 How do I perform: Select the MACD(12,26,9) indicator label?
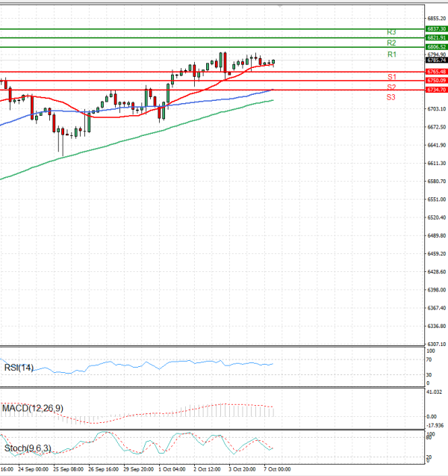tap(32, 408)
